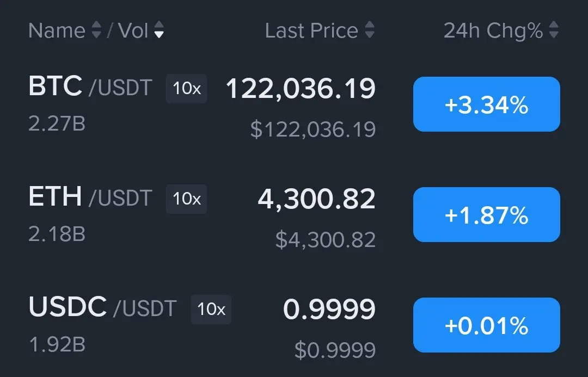This screenshot has width=588, height=377.
Task: Select the 24h Chg% column header
Action: point(493,30)
